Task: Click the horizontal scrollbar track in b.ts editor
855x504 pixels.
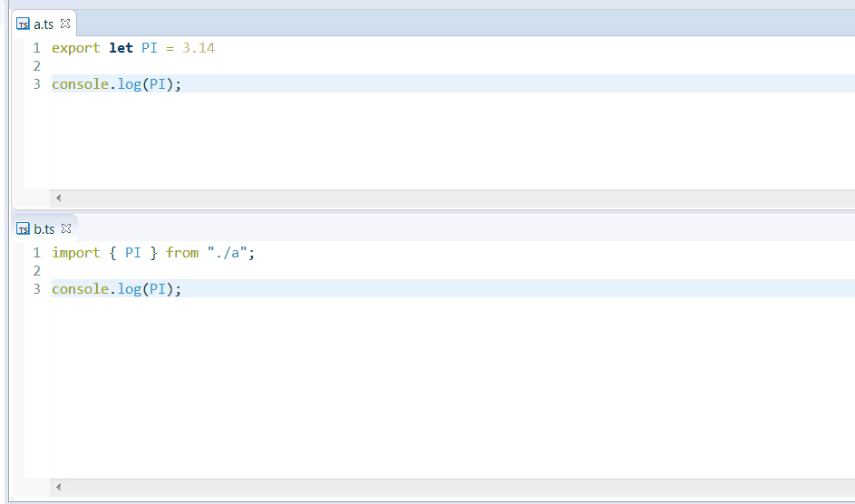Action: (453, 487)
